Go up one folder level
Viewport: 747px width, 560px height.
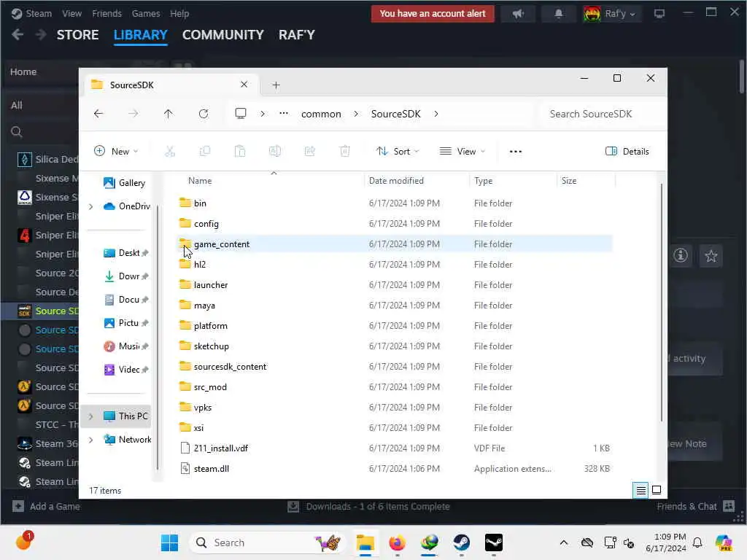(x=169, y=114)
